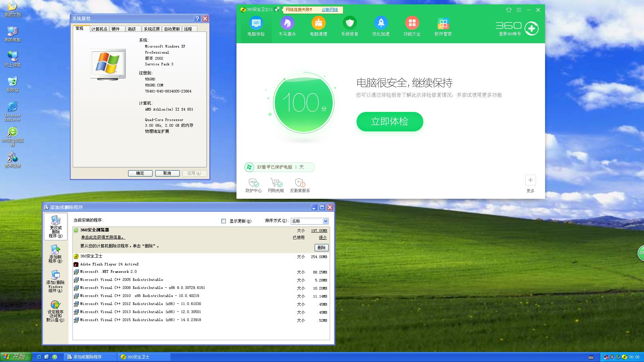The image size is (644, 362).
Task: Launch 软件管家 software manager
Action: [x=443, y=27]
